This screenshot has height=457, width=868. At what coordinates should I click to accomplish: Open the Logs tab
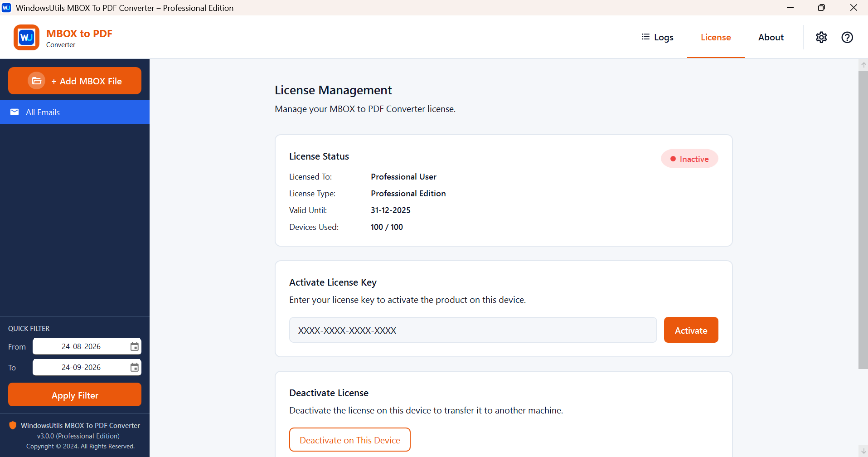click(657, 37)
